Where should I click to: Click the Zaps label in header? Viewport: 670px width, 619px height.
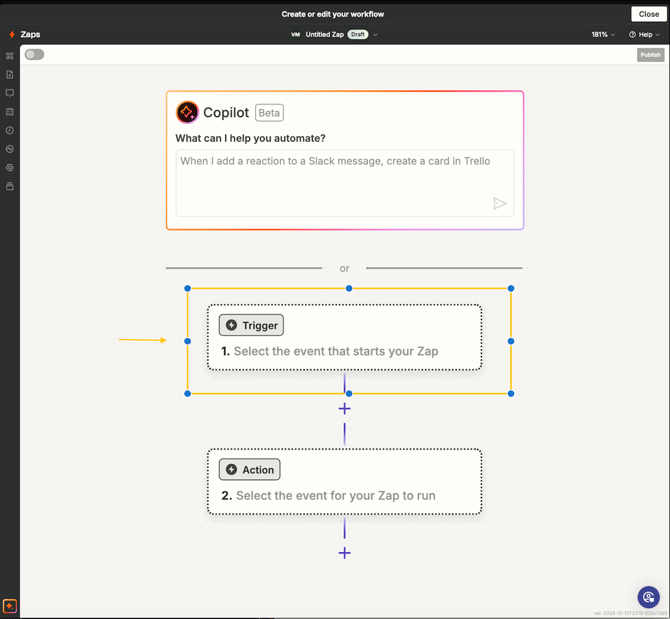pos(30,35)
